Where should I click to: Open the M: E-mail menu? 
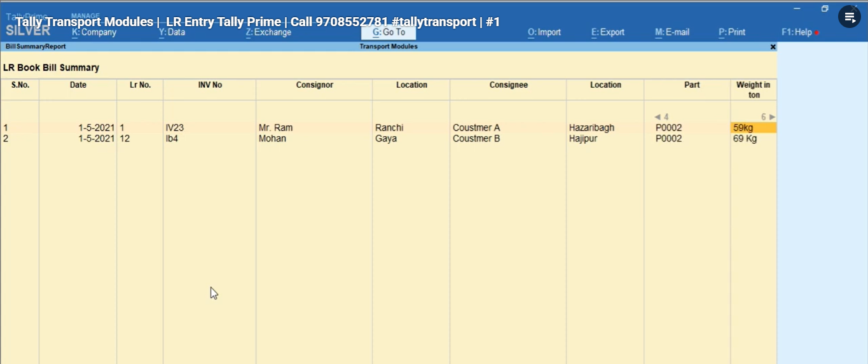[x=672, y=32]
